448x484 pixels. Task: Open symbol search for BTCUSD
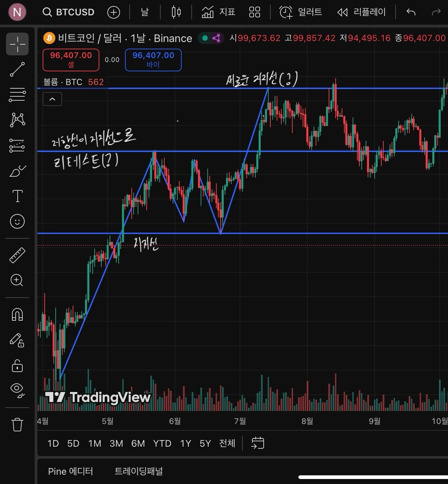point(69,12)
